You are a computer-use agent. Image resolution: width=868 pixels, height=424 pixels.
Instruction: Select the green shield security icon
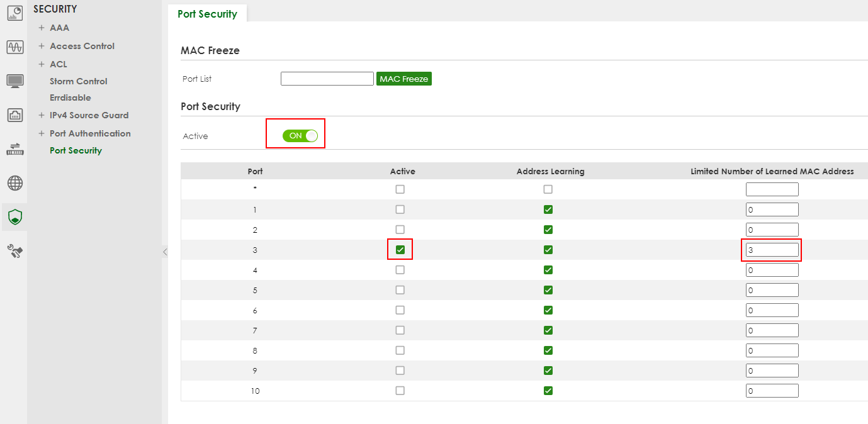14,218
